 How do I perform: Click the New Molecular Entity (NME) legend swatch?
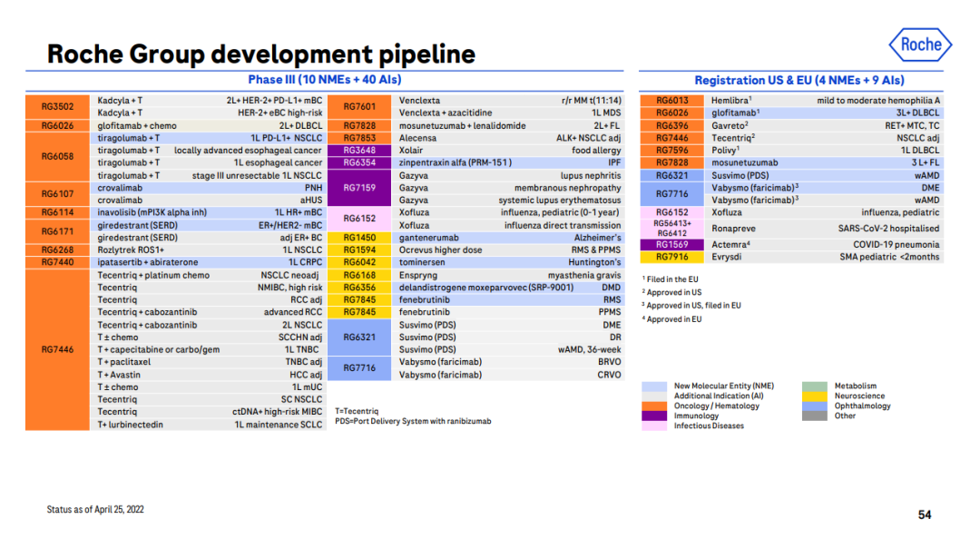pyautogui.click(x=653, y=387)
